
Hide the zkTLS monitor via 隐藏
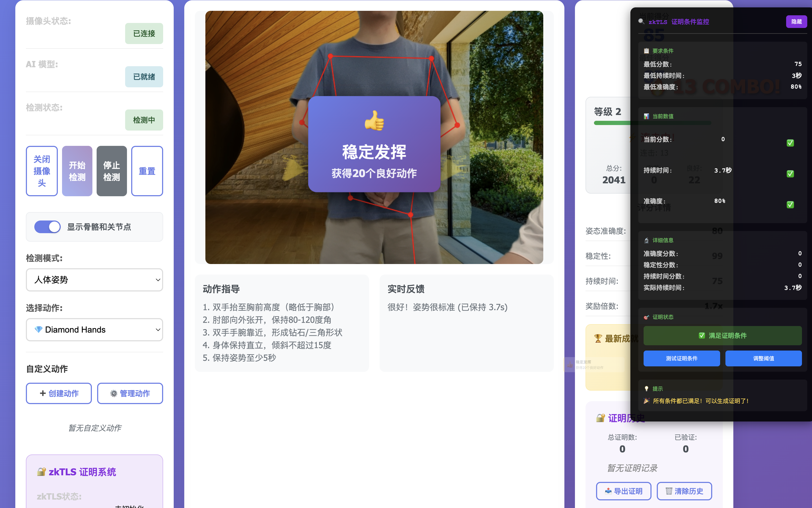coord(796,22)
